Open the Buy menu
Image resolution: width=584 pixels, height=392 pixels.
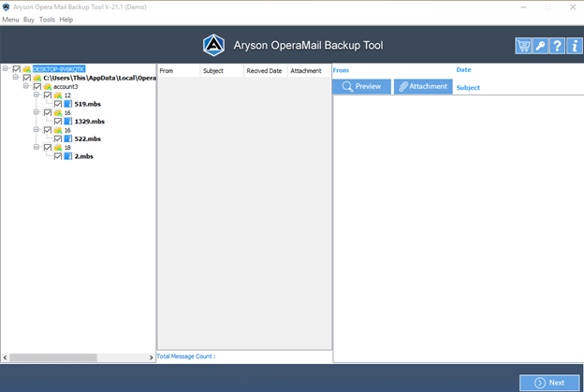point(29,20)
